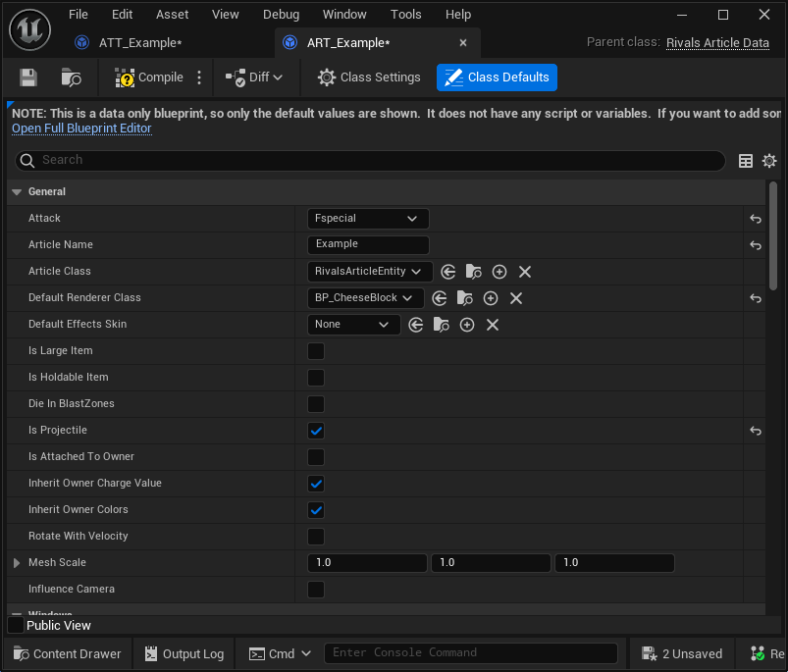
Task: Toggle the Public View checkbox
Action: [16, 625]
